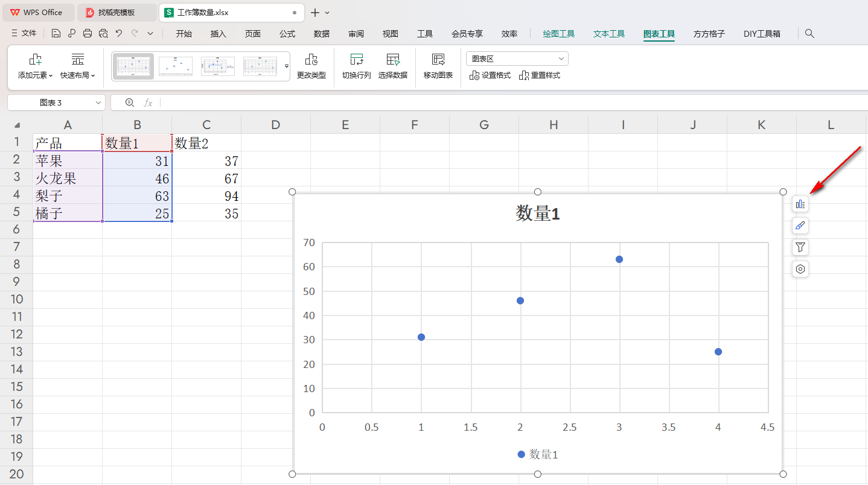Select the second chart style thumbnail

(x=176, y=66)
